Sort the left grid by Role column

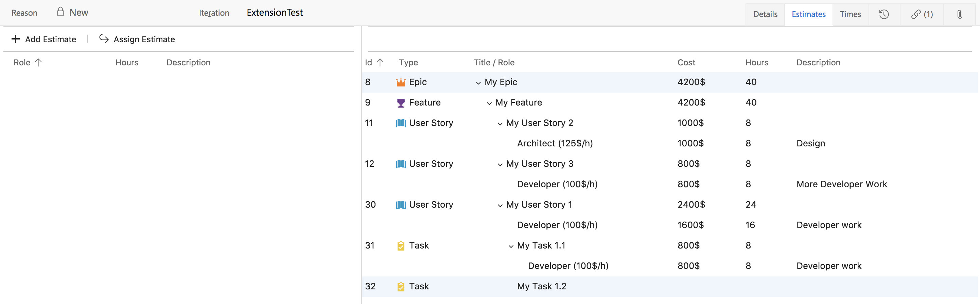tap(22, 63)
